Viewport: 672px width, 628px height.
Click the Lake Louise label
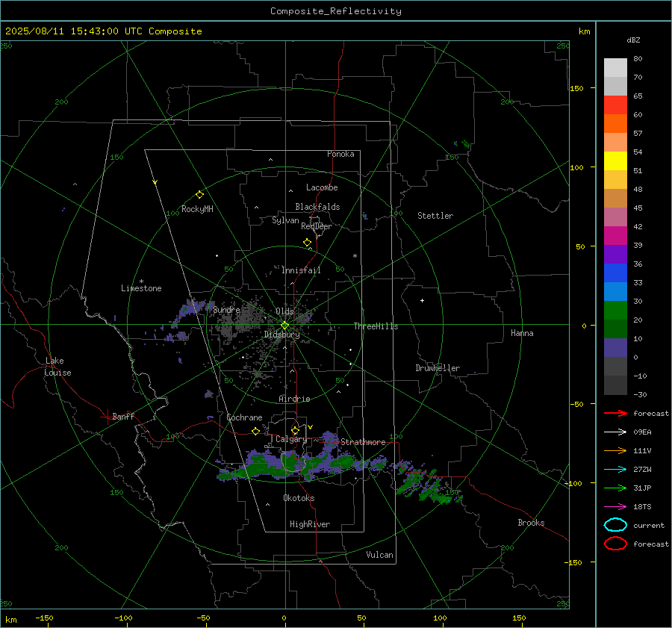point(57,367)
